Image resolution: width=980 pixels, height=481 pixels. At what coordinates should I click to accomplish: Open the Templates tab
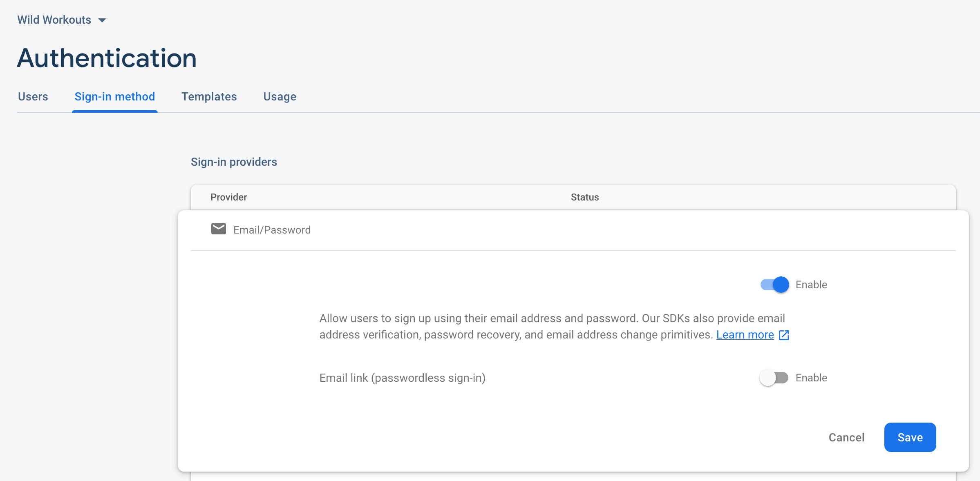point(209,97)
